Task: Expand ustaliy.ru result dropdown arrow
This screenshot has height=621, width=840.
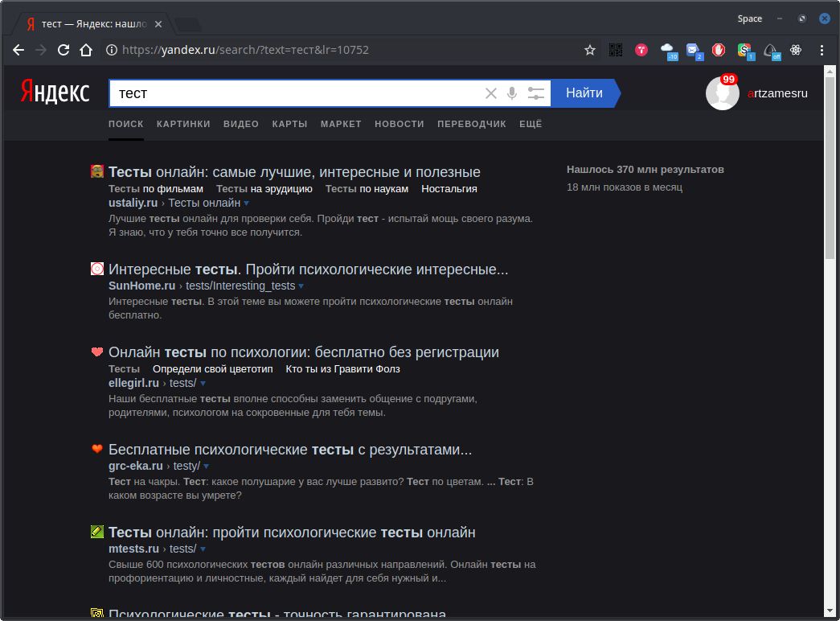Action: (x=247, y=204)
